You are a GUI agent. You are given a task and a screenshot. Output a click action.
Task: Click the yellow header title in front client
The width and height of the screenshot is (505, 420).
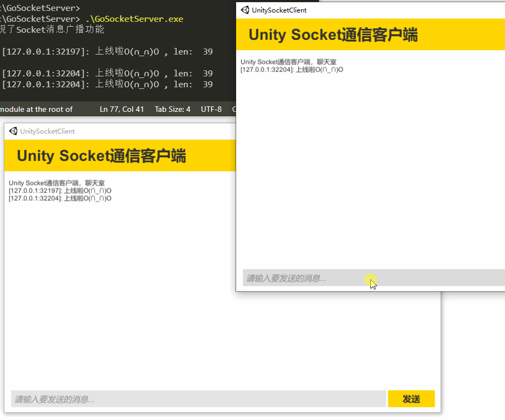click(333, 35)
